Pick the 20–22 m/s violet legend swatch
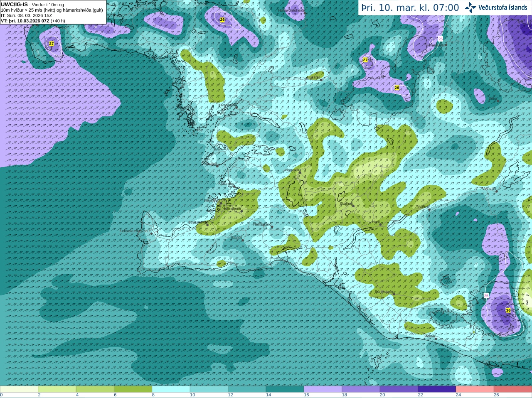 (399, 389)
